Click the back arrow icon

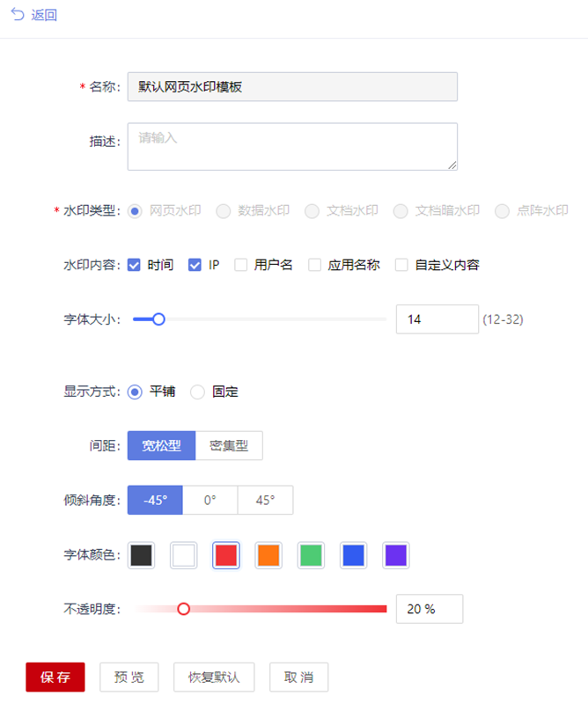pos(18,14)
